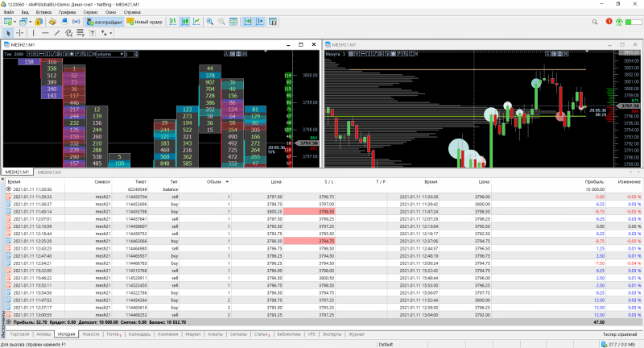Select the text label tool

pos(93,33)
